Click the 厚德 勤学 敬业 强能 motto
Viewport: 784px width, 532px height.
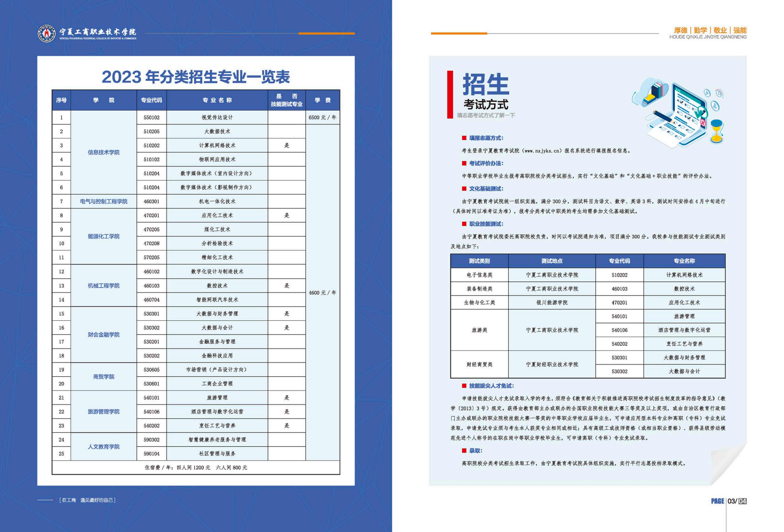pyautogui.click(x=710, y=30)
